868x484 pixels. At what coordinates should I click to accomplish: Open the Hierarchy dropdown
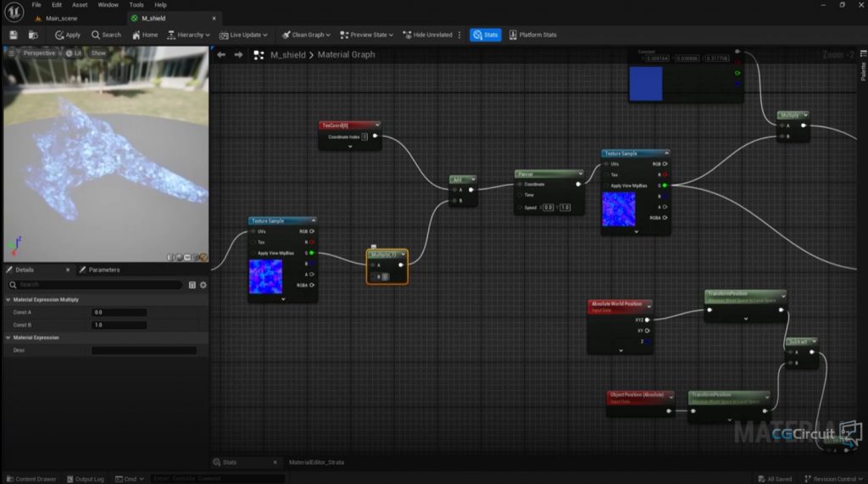coord(188,35)
